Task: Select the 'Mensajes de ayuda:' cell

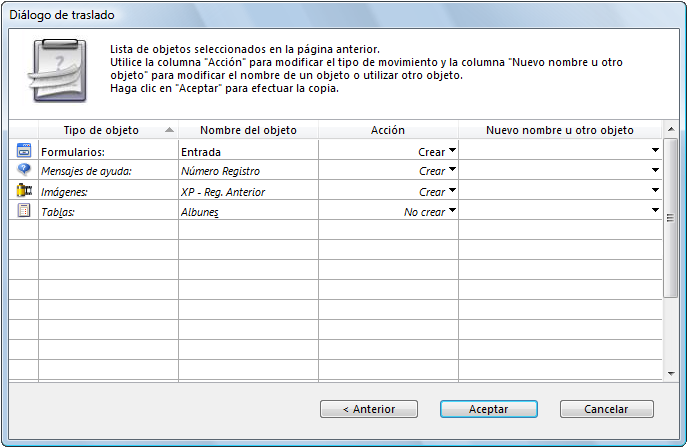Action: [108, 171]
